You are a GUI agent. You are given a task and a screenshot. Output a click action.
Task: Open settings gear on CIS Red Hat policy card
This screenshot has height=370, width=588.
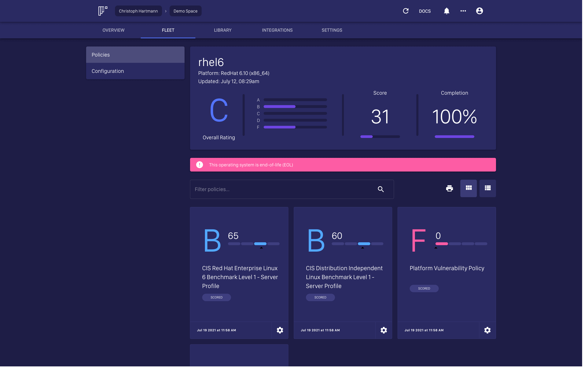pos(280,330)
